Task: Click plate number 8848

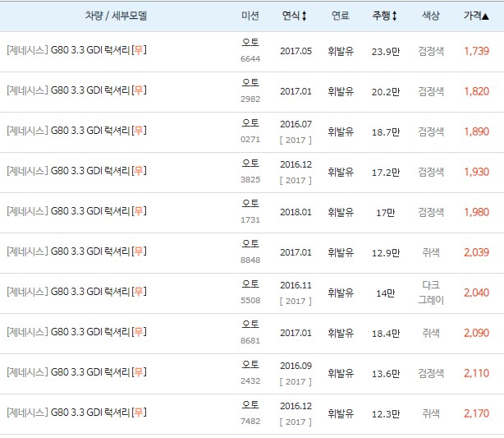Action: point(250,260)
